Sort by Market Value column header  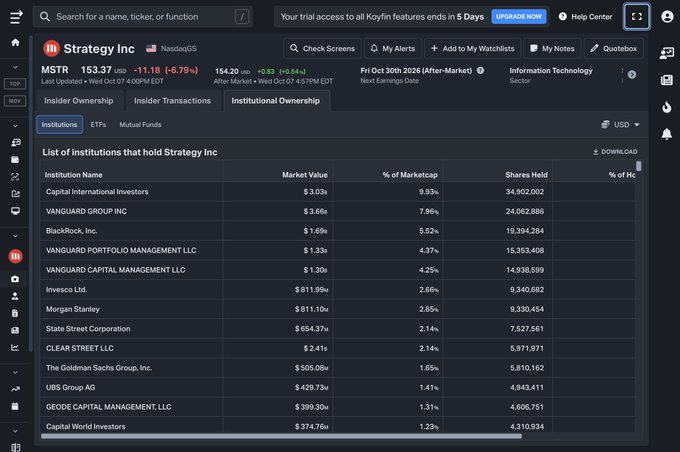[x=305, y=175]
